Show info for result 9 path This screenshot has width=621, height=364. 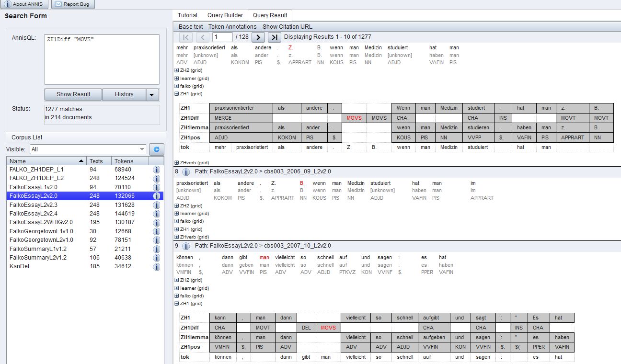tap(186, 246)
